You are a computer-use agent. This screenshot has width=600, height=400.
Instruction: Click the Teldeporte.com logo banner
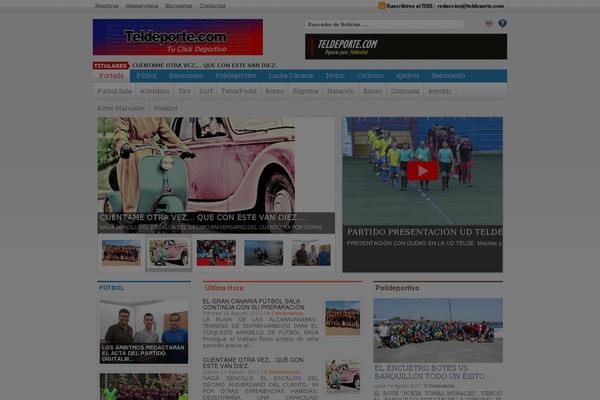pos(178,37)
